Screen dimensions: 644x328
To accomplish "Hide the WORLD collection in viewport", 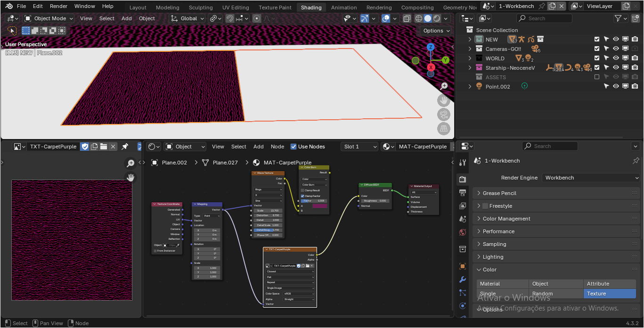I will click(x=616, y=58).
